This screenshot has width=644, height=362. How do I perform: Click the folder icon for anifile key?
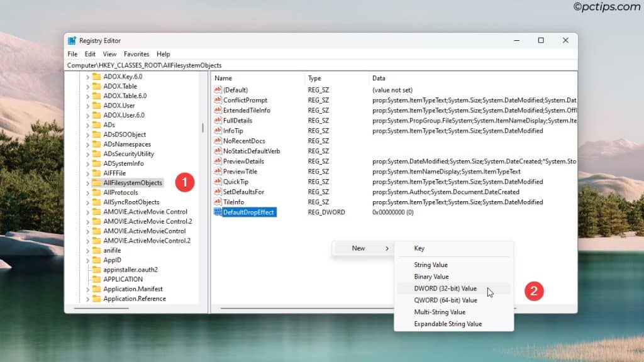[x=95, y=251]
